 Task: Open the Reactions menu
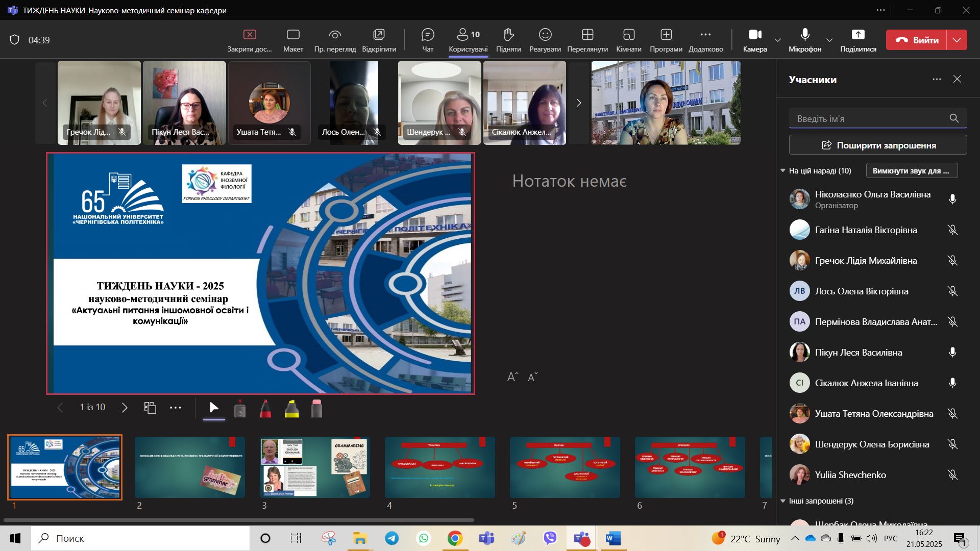545,40
